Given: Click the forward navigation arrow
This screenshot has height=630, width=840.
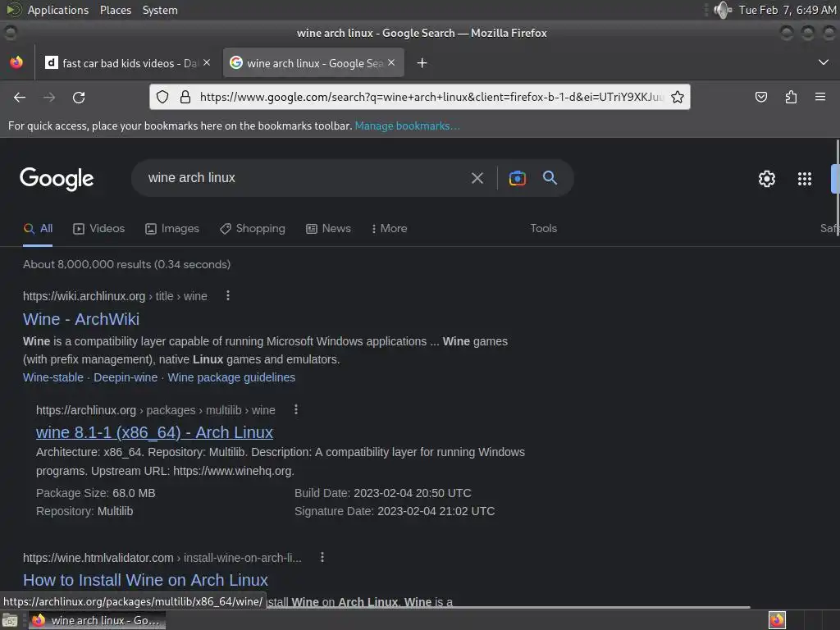Looking at the screenshot, I should point(49,97).
